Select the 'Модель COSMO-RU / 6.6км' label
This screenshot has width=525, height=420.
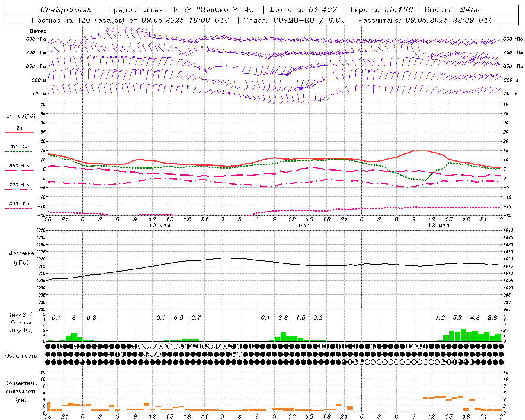tap(295, 20)
